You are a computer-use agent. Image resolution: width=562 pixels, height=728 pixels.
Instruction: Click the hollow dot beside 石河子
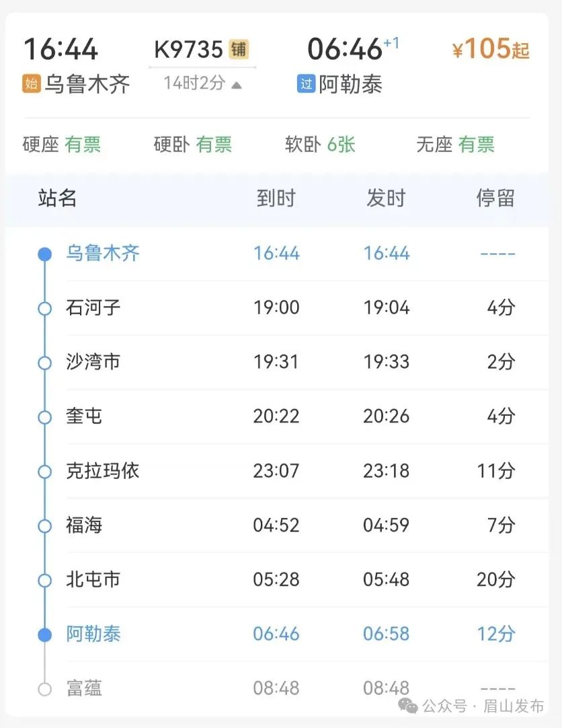pos(44,308)
